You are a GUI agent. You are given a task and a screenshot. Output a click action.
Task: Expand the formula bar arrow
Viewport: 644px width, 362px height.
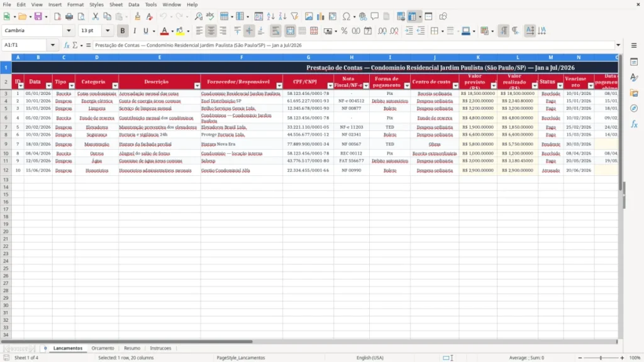click(618, 45)
